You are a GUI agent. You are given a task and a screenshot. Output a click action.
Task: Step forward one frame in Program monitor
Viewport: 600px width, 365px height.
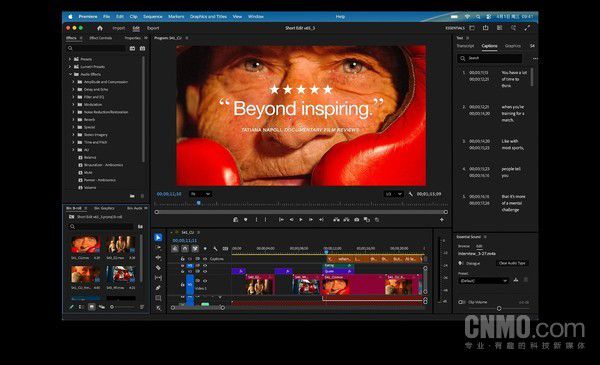click(311, 220)
